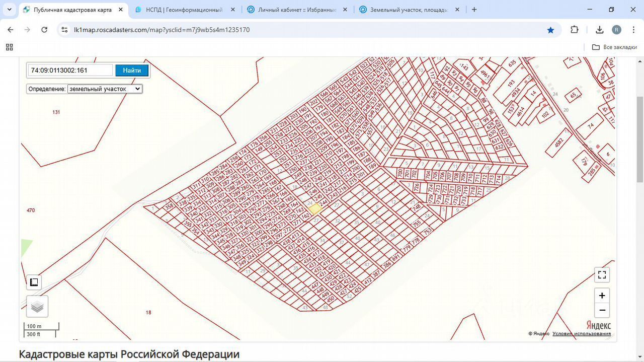644x362 pixels.
Task: Open the 'Условия использования' link
Action: (x=581, y=334)
